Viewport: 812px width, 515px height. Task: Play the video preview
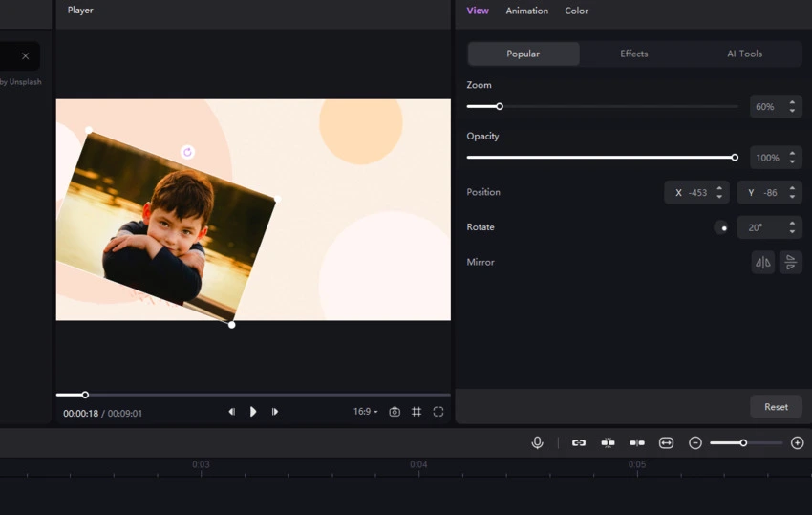coord(253,412)
